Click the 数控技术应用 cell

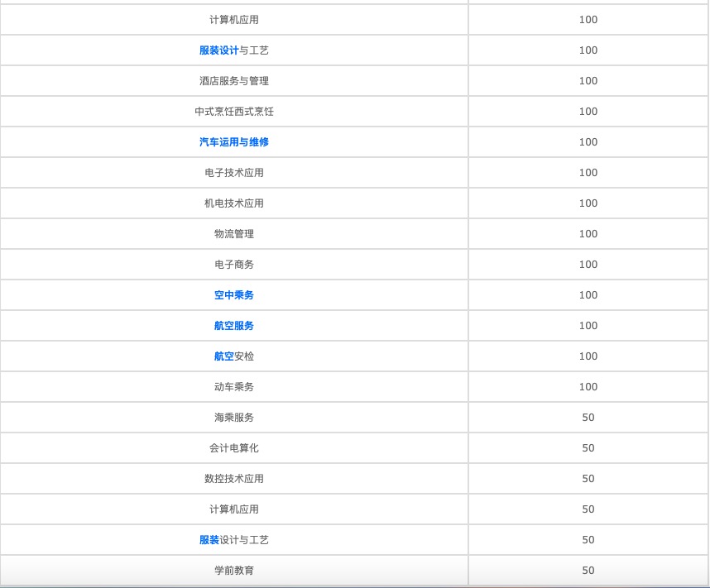(234, 479)
